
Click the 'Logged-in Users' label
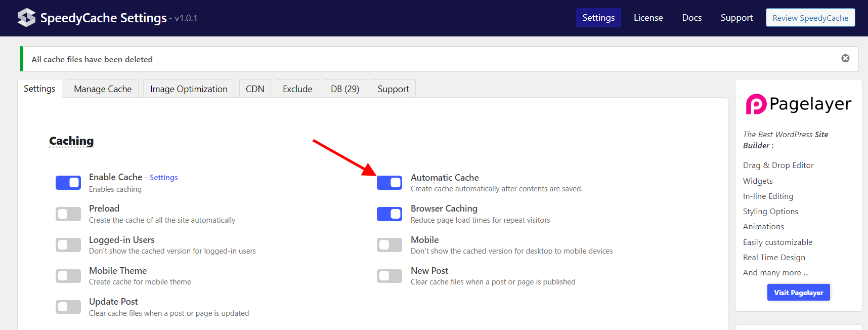point(122,240)
